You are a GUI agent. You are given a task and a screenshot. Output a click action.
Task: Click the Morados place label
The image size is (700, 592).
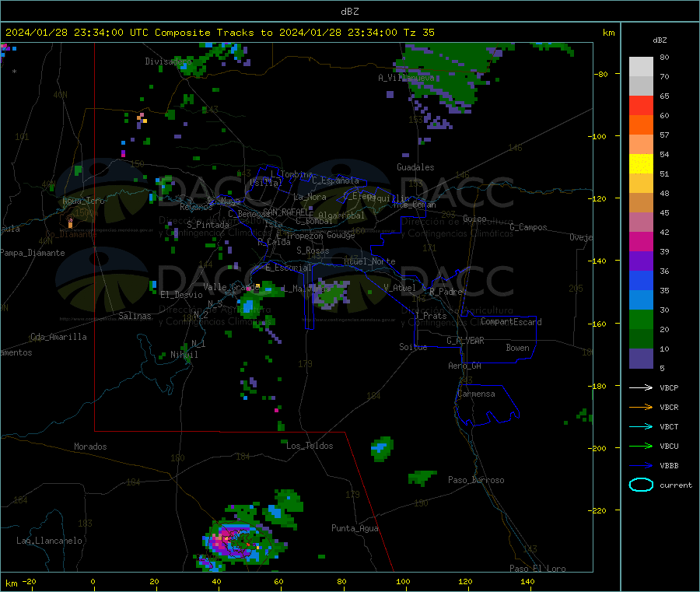click(90, 447)
